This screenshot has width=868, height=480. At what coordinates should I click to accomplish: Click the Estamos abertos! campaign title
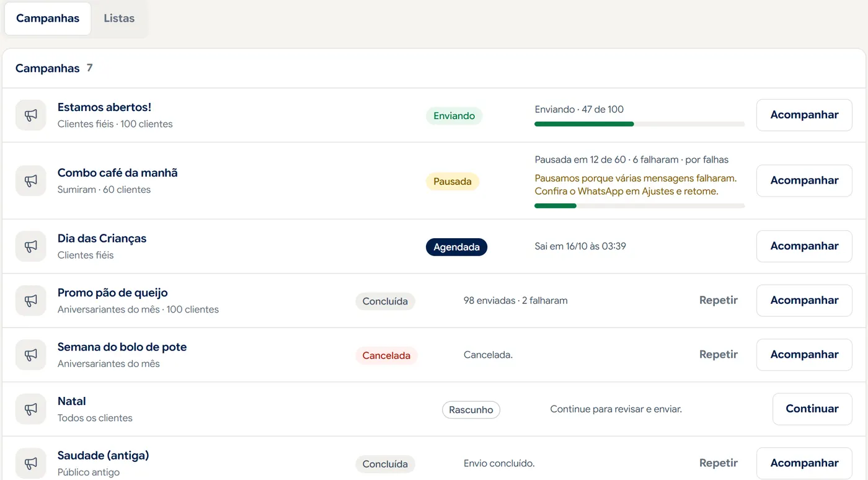pos(104,107)
